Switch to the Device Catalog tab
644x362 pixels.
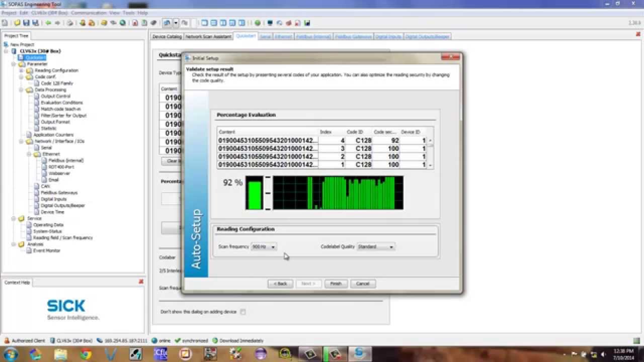(167, 37)
